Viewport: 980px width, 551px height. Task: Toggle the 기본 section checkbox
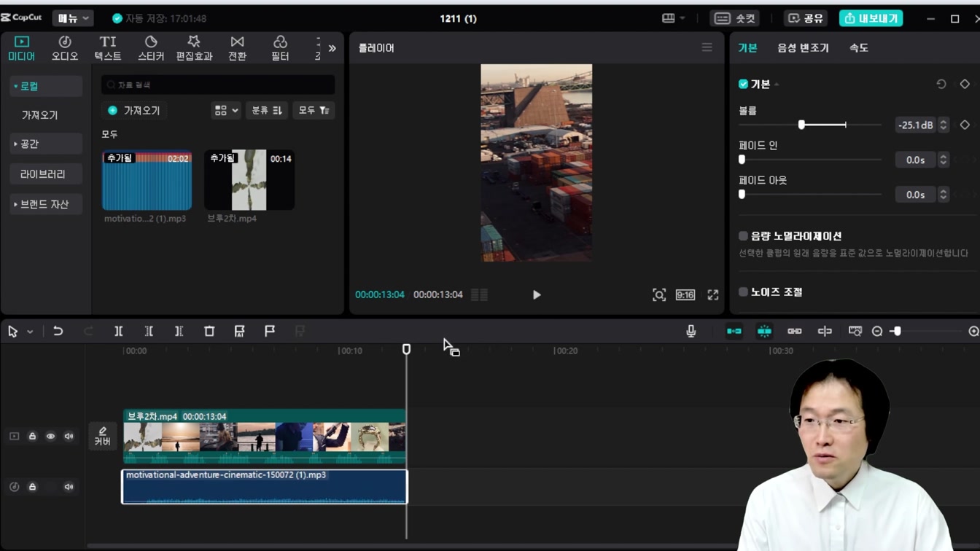(743, 85)
